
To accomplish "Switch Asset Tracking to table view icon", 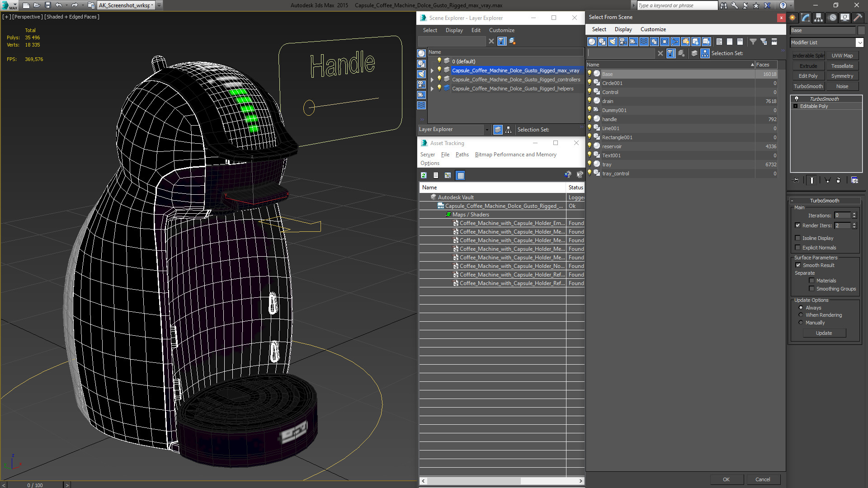I will coord(460,175).
